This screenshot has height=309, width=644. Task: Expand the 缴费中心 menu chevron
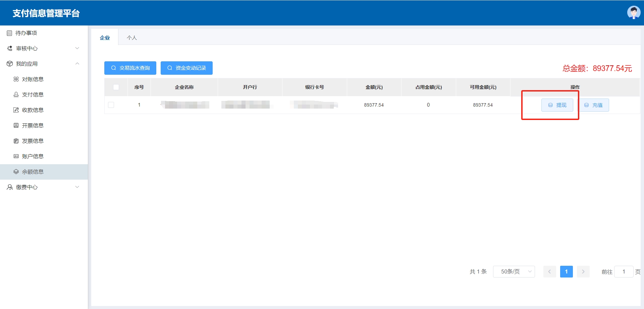pos(77,187)
